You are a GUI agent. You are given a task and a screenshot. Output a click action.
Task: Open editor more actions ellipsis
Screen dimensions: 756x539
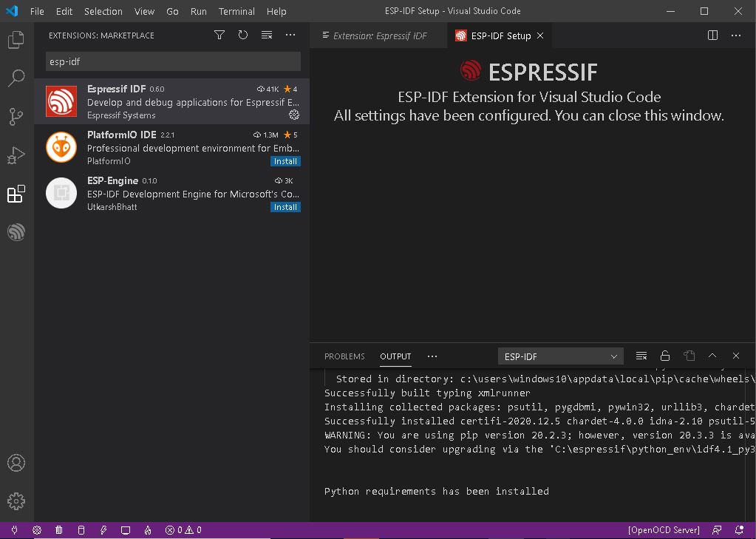736,35
